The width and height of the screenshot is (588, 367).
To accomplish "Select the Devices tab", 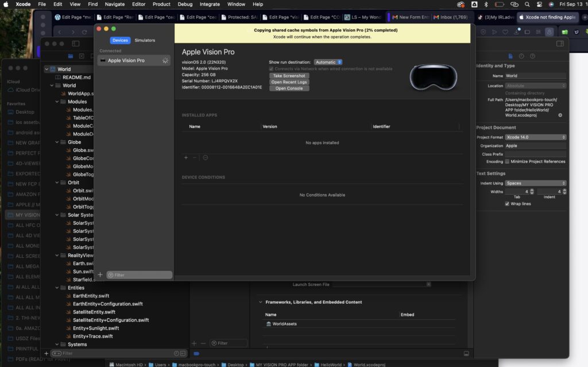I will click(120, 40).
